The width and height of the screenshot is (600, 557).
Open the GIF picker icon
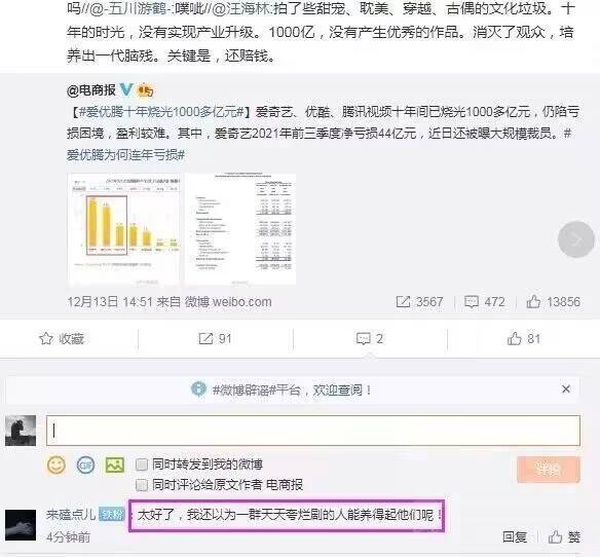click(x=85, y=465)
